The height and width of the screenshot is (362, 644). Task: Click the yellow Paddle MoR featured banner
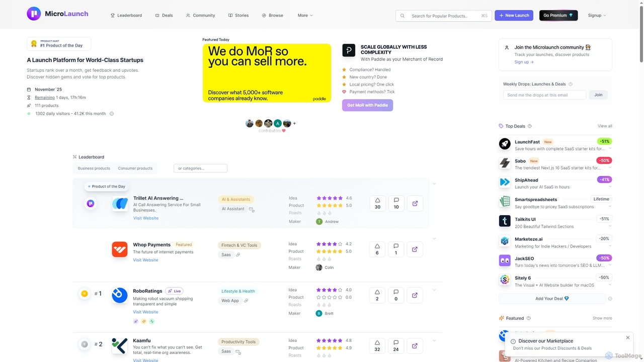point(267,73)
